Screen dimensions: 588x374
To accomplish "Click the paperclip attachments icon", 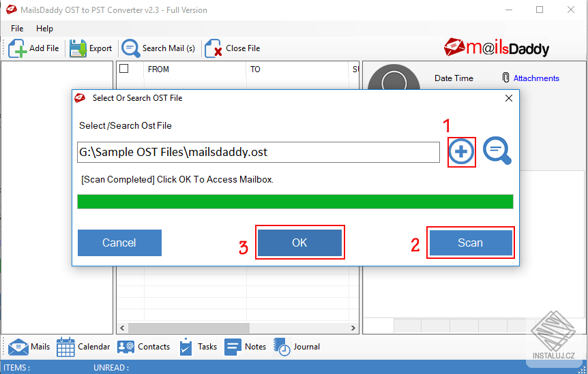I will click(x=505, y=78).
